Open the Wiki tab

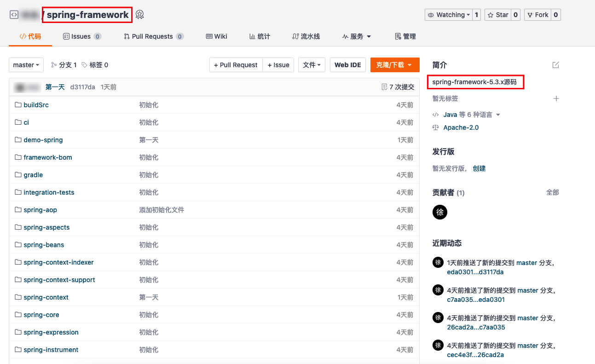click(x=216, y=36)
